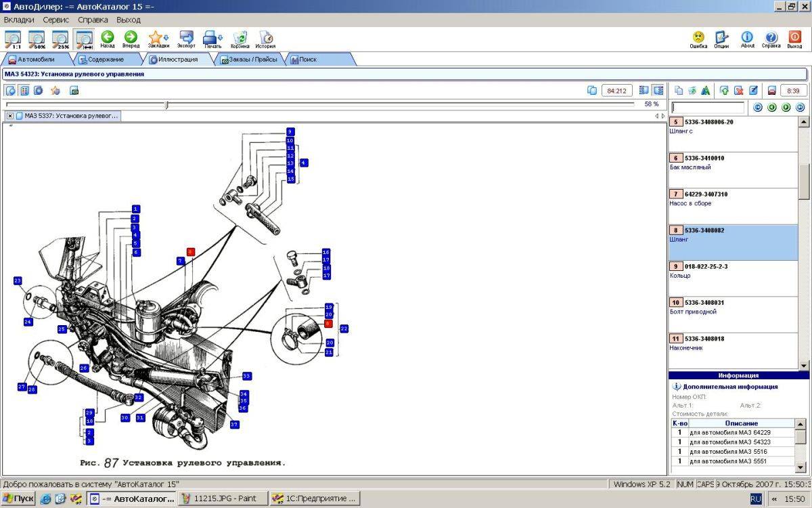
Task: Click the parts list scroll-up arrow
Action: click(804, 122)
